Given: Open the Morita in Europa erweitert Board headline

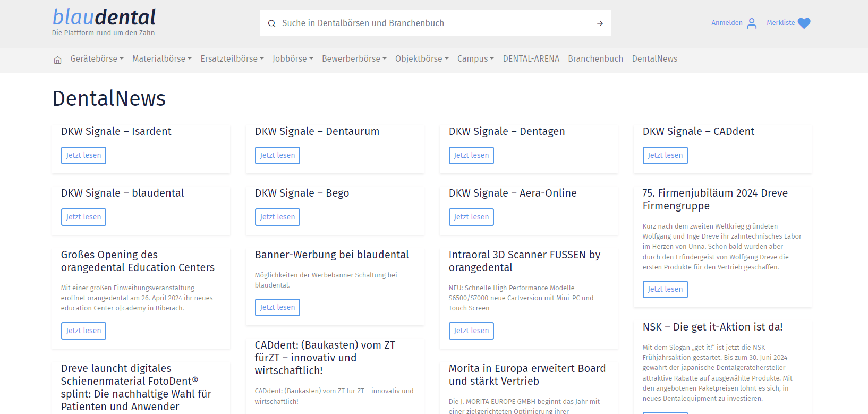Looking at the screenshot, I should click(527, 375).
